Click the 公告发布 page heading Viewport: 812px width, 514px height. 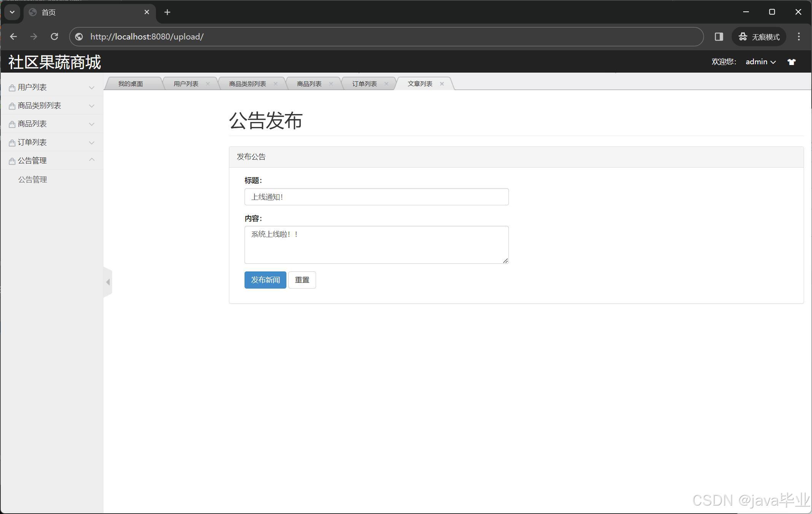tap(266, 121)
